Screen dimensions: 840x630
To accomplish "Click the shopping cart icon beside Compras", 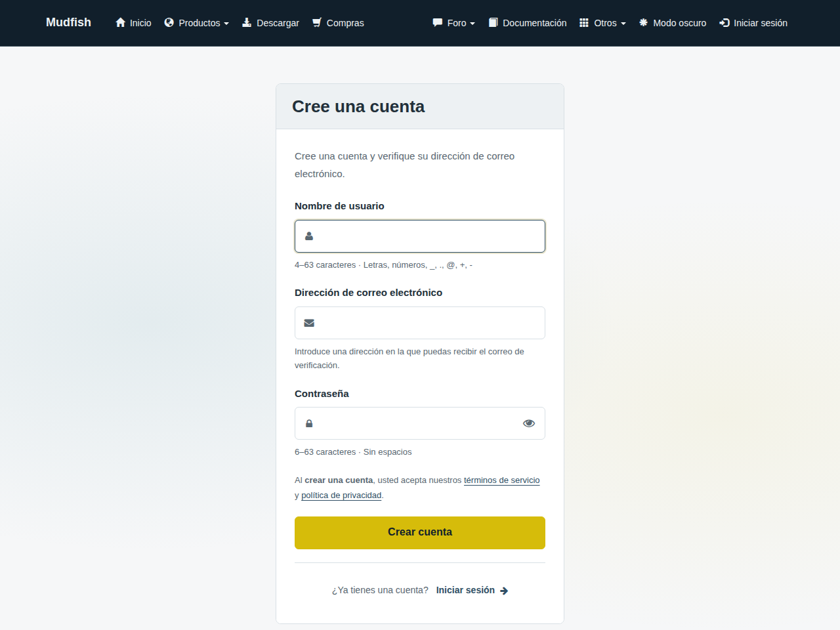I will click(317, 22).
